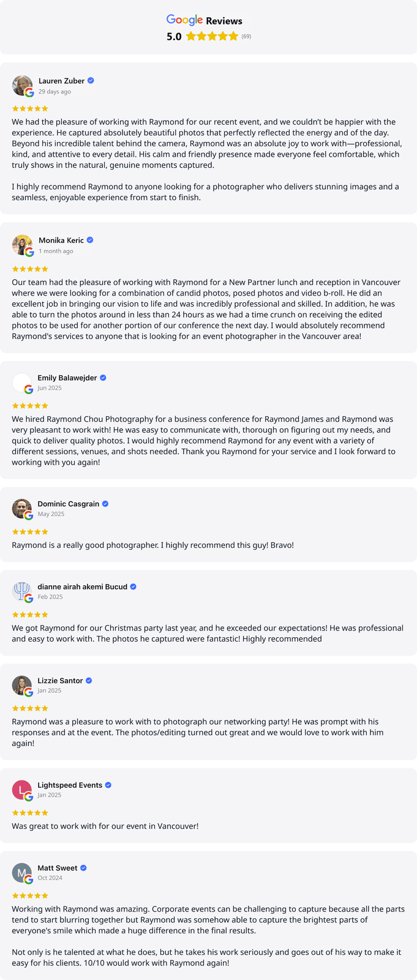Click the Lightspeed Events red avatar
This screenshot has width=417, height=980.
(x=22, y=790)
